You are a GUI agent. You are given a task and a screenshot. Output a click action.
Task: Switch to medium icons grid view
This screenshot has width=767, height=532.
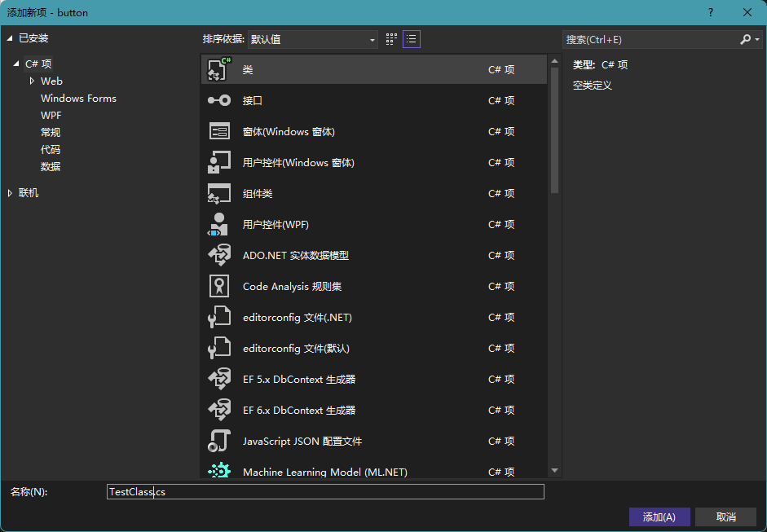coord(391,39)
